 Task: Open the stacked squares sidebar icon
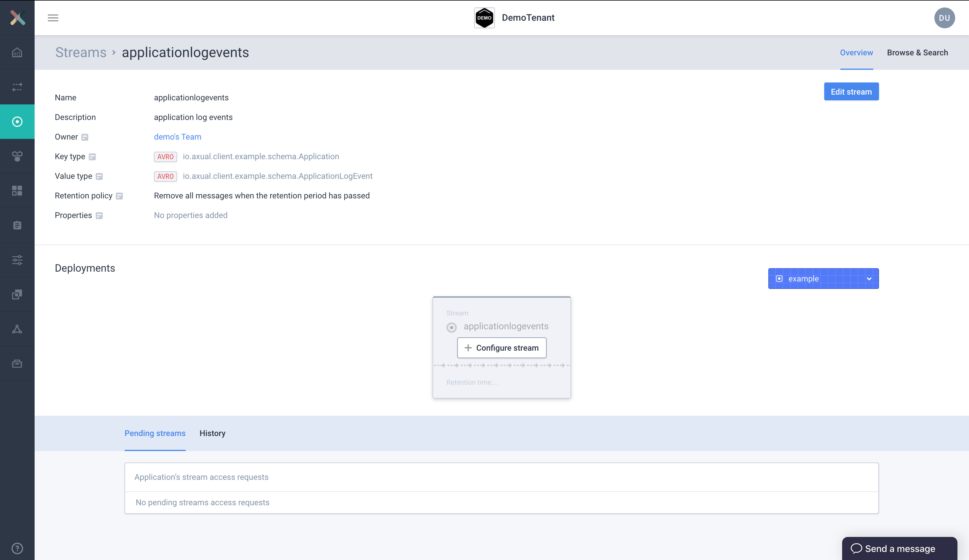17,295
